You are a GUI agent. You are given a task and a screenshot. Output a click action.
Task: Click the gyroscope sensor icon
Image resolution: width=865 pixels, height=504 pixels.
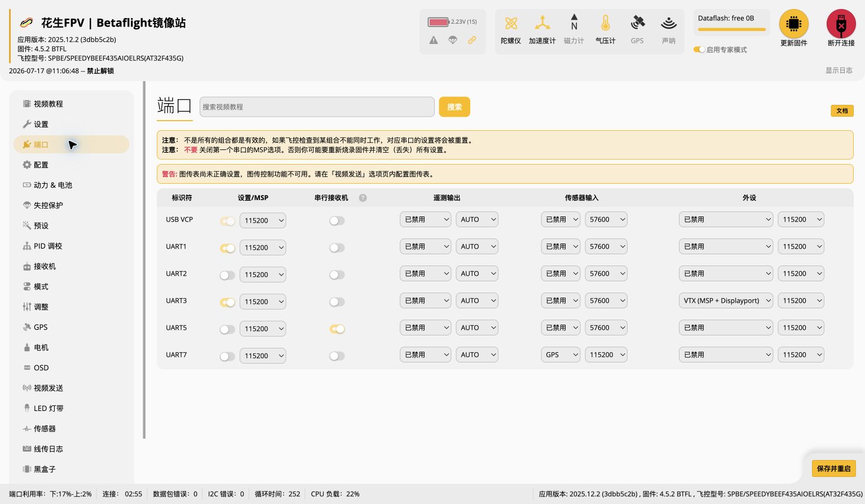tap(511, 23)
